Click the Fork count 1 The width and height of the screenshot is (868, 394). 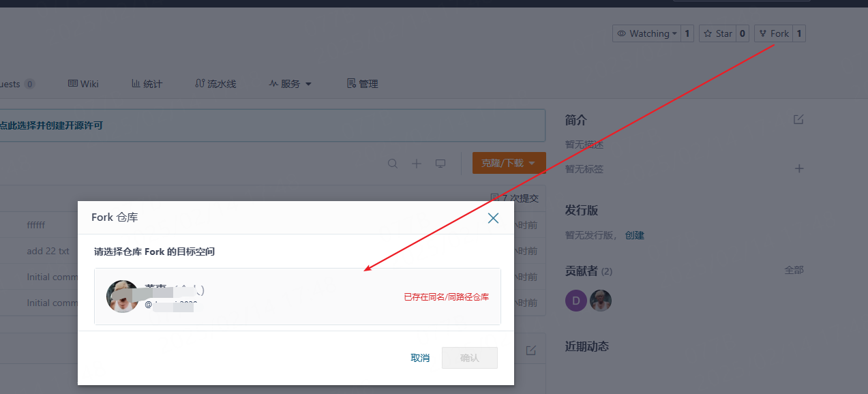click(x=799, y=33)
